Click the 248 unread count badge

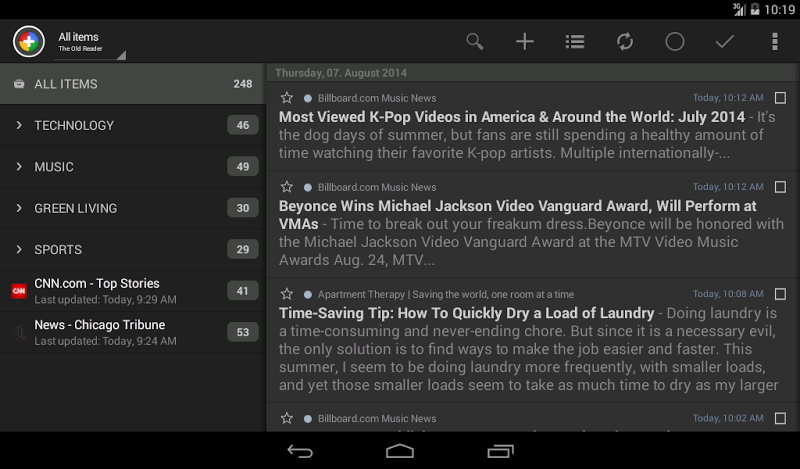[x=243, y=84]
